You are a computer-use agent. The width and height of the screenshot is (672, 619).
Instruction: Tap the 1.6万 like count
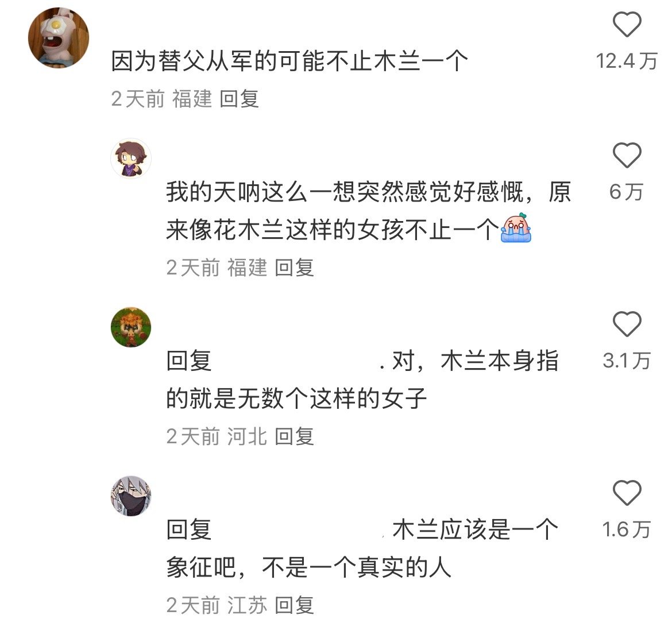click(627, 529)
